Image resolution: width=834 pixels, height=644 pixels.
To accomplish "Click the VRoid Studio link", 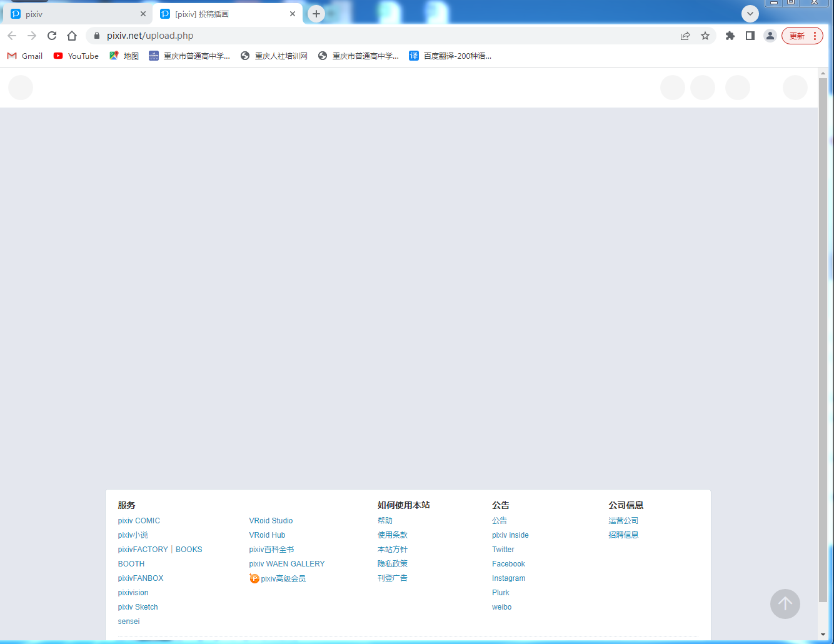I will (x=271, y=521).
